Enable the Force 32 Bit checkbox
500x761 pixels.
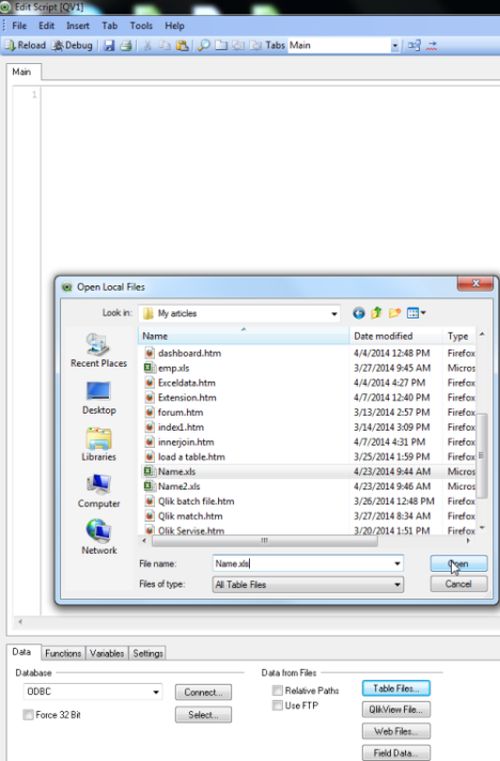(x=29, y=714)
